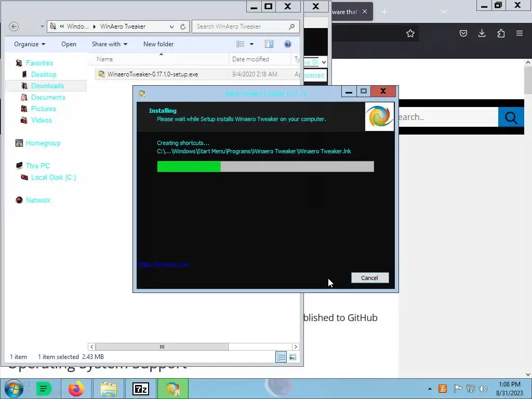Open the Organize menu
Viewport: 532px width, 399px height.
click(x=30, y=44)
